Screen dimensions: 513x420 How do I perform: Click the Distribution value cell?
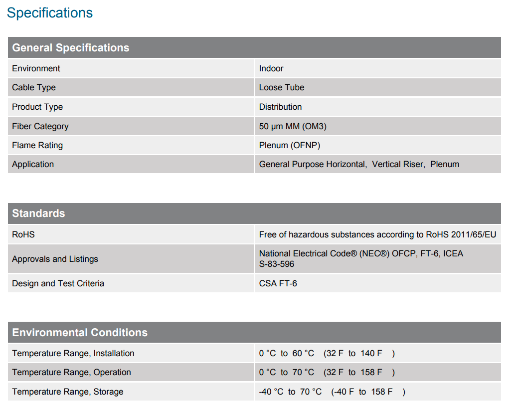click(378, 107)
